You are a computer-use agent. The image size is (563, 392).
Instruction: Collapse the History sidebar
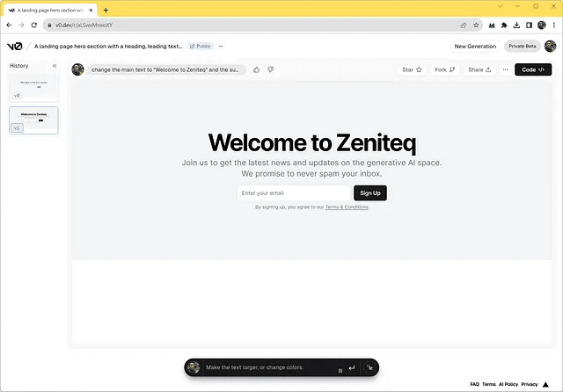point(55,66)
